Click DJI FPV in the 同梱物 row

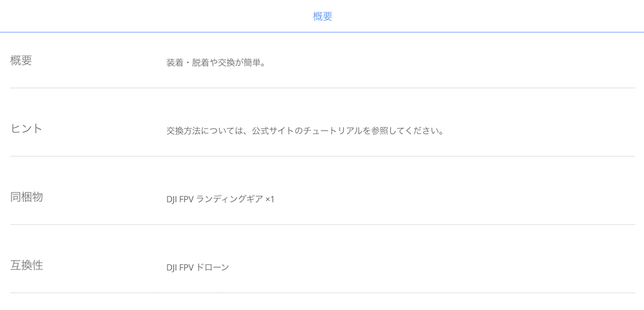pyautogui.click(x=180, y=199)
